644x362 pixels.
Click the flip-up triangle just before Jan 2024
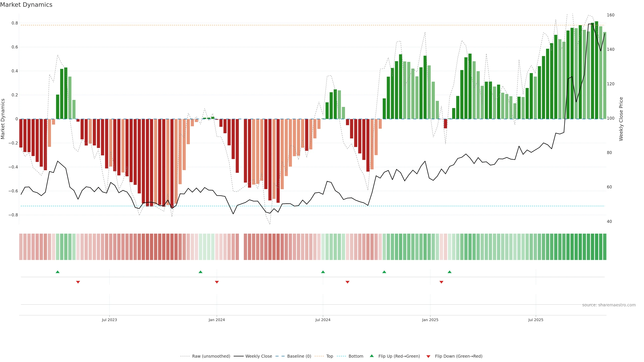(x=200, y=272)
